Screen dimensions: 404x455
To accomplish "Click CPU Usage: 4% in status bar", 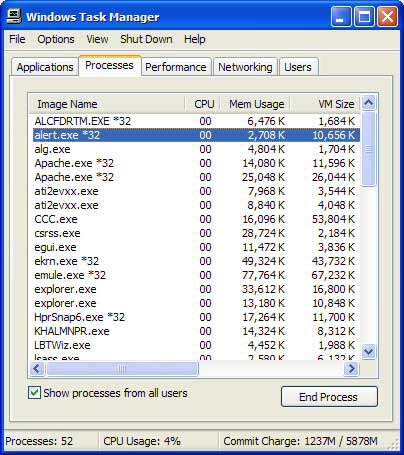I will pyautogui.click(x=142, y=441).
